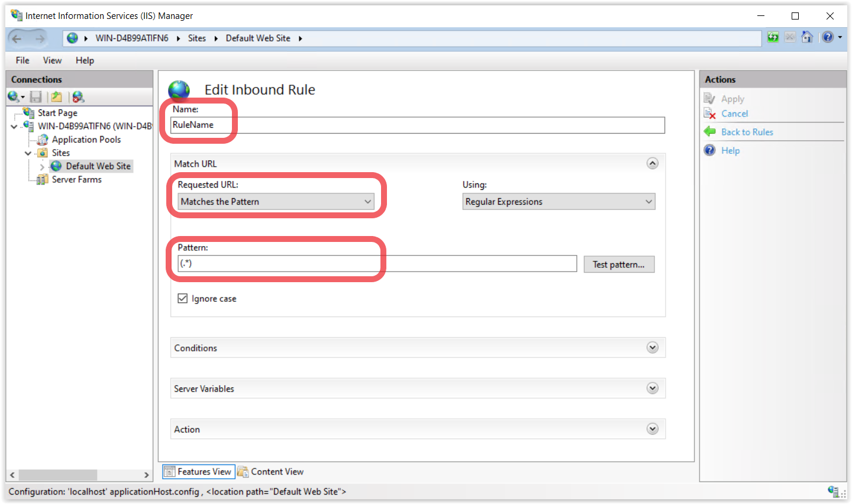Click the Apply link
This screenshot has height=504, width=852.
pos(732,99)
